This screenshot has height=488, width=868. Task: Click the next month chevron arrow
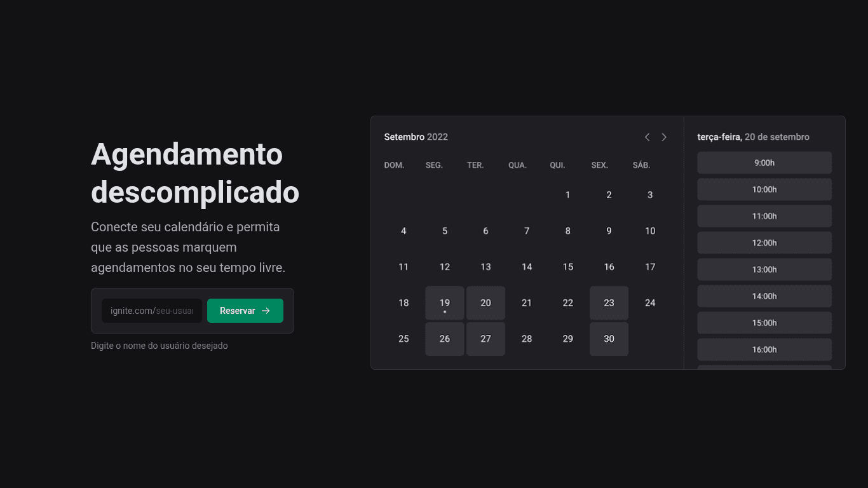(664, 137)
